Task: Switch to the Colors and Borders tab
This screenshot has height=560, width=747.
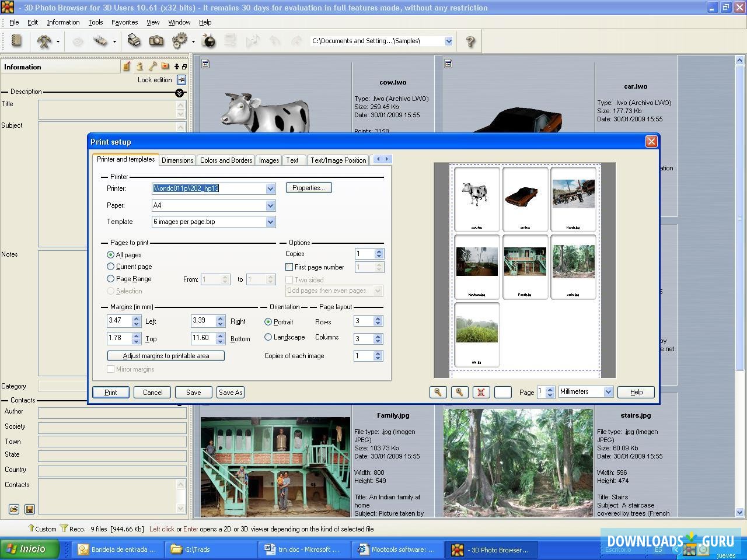Action: 226,160
